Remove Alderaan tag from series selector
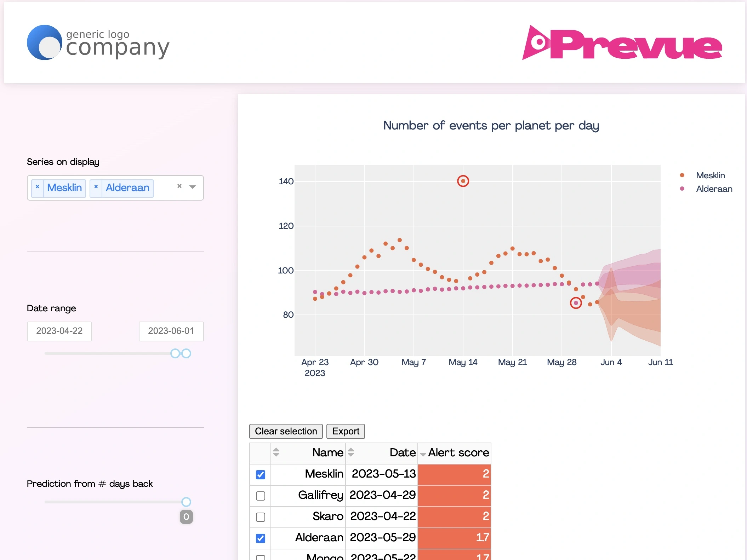 (96, 187)
